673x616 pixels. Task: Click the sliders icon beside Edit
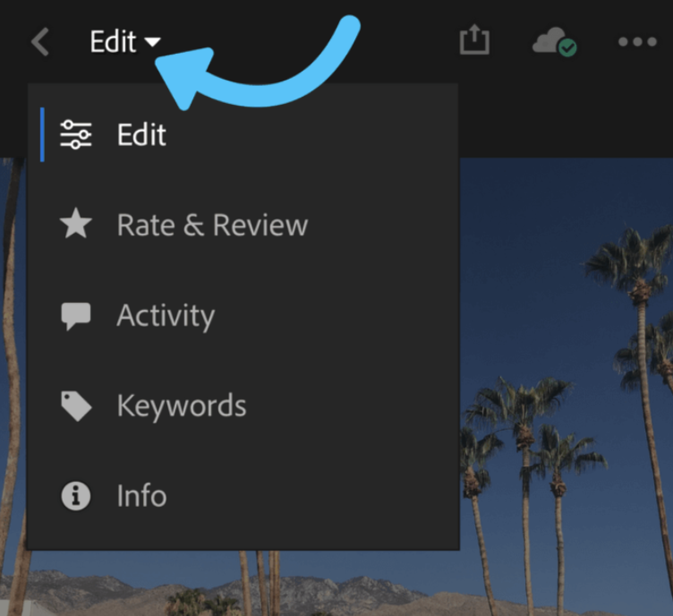click(x=75, y=134)
